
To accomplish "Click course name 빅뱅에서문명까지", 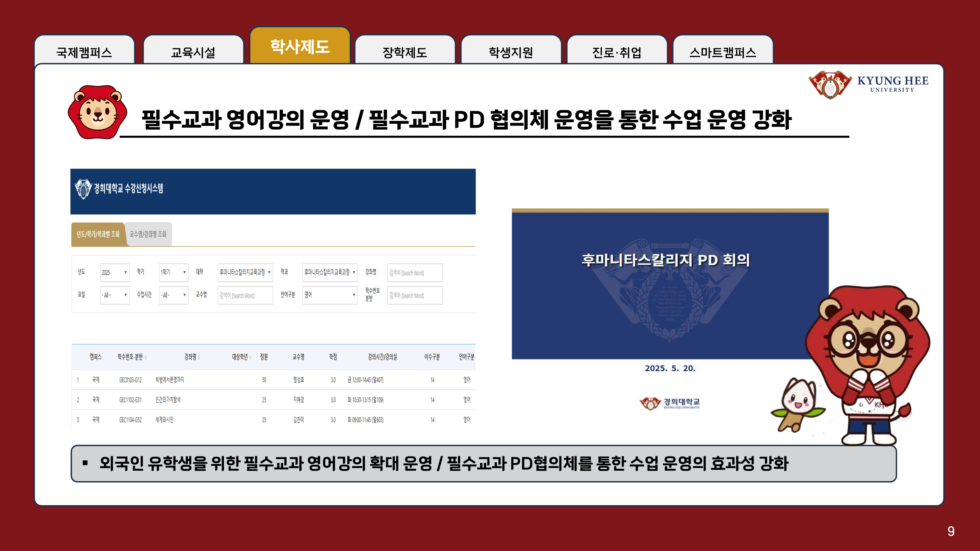I will [x=170, y=380].
